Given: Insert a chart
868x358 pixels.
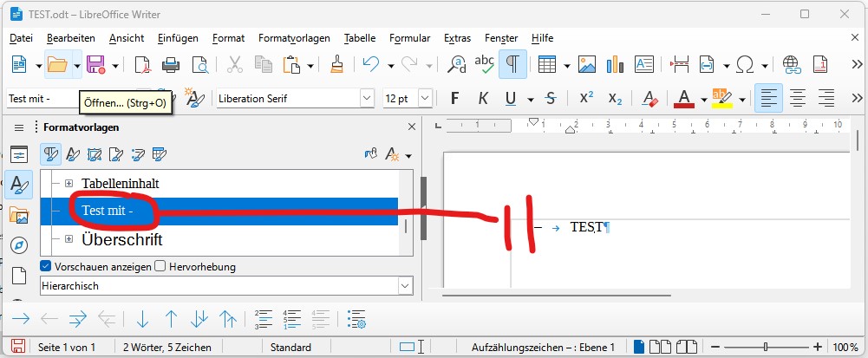Looking at the screenshot, I should pos(615,65).
